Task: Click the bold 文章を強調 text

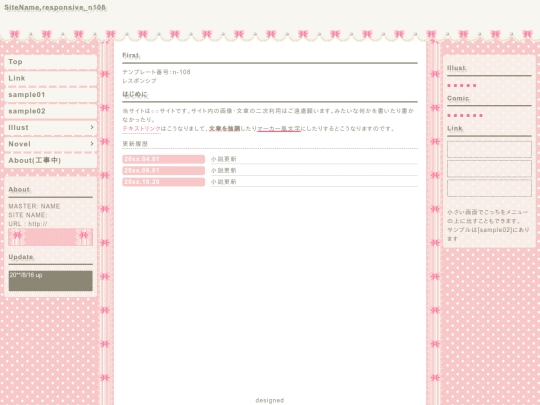Action: pos(225,129)
